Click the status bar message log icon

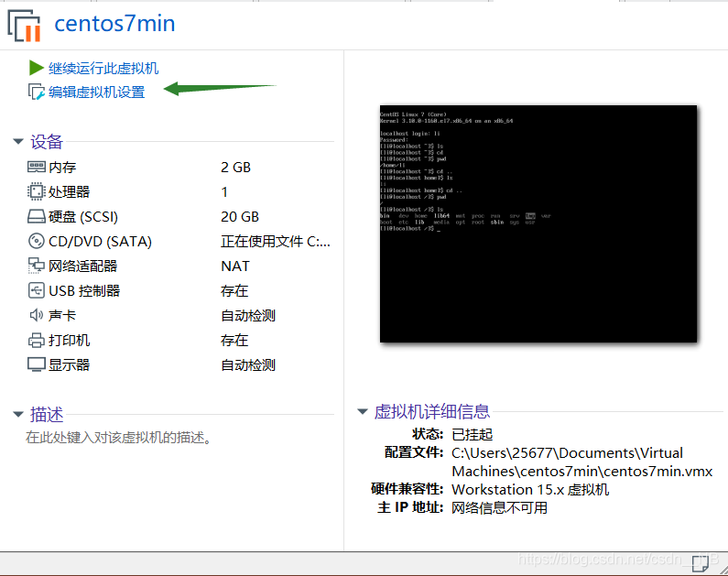coord(700,563)
